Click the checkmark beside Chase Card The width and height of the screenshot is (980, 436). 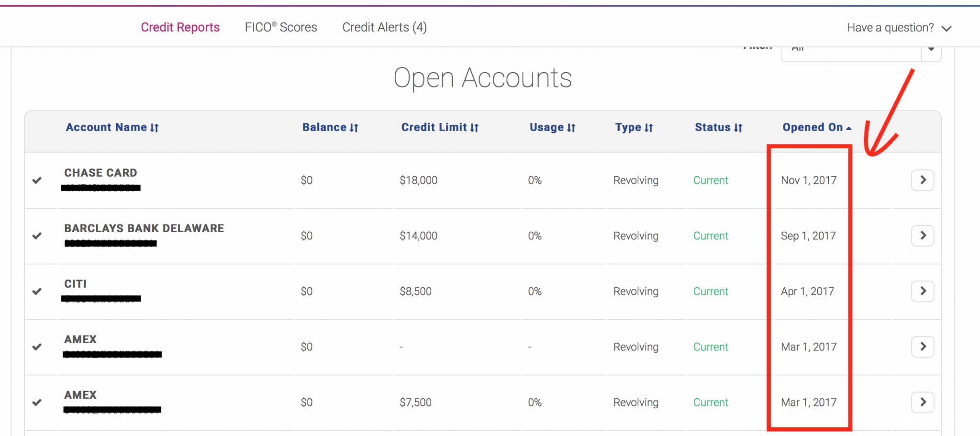point(37,180)
